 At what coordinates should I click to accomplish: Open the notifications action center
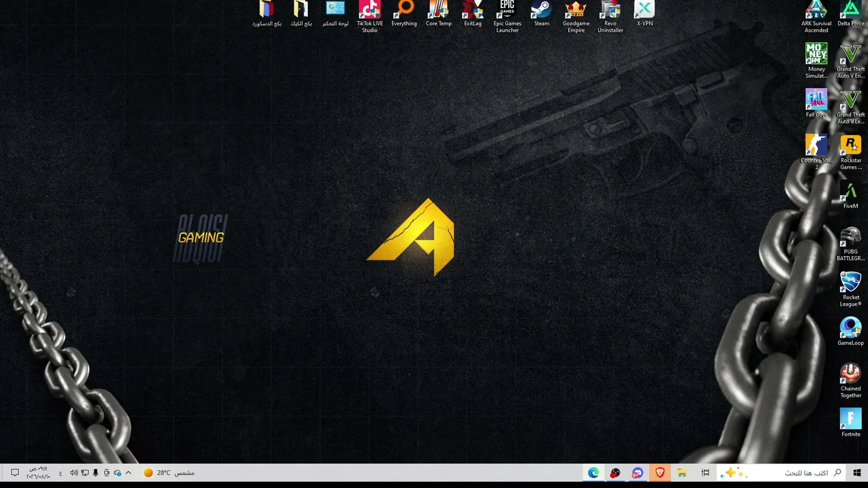(15, 472)
